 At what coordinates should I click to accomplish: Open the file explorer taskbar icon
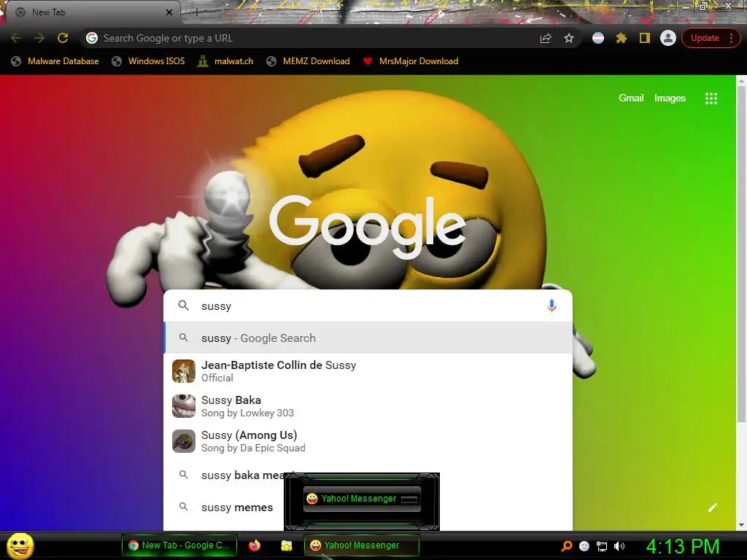coord(286,545)
